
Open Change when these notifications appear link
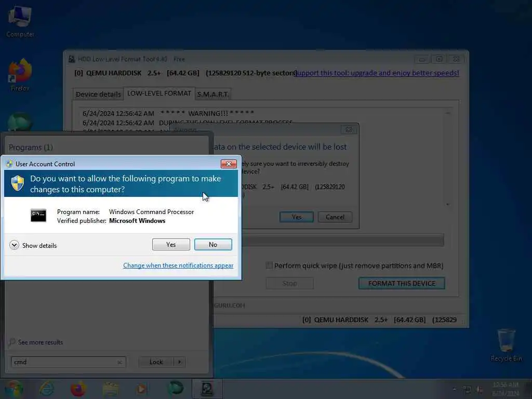(178, 265)
